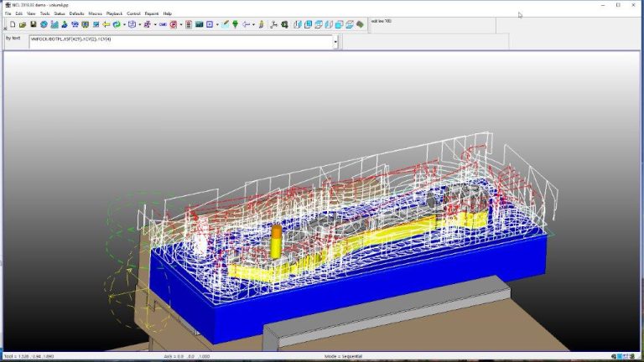Click the New file icon
The height and width of the screenshot is (362, 644).
coord(13,24)
